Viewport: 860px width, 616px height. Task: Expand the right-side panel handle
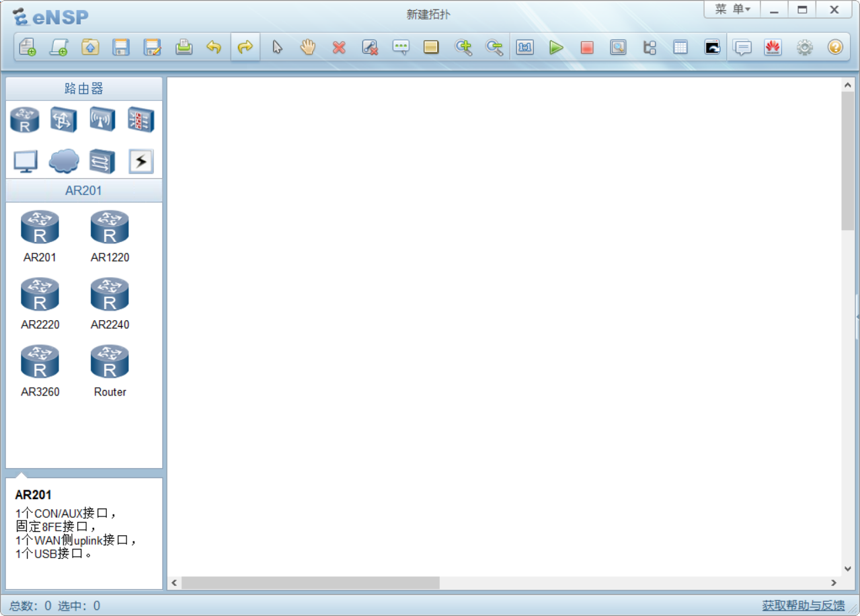pos(857,316)
